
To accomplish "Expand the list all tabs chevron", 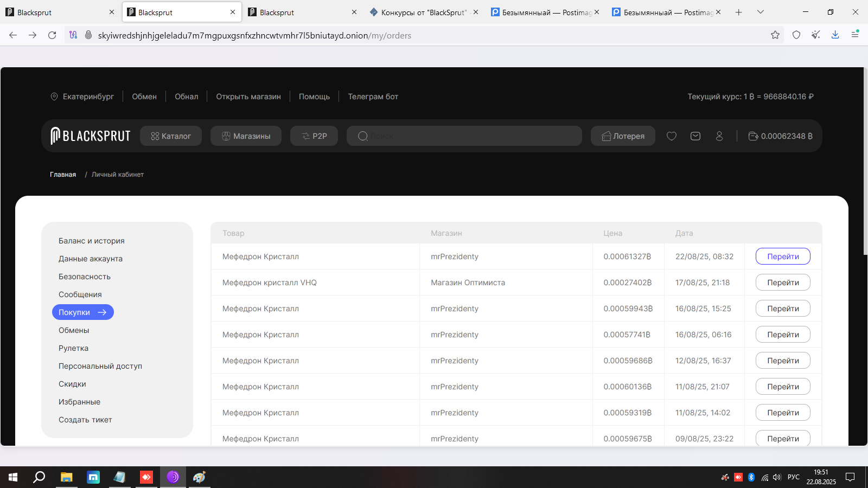I will pos(761,12).
